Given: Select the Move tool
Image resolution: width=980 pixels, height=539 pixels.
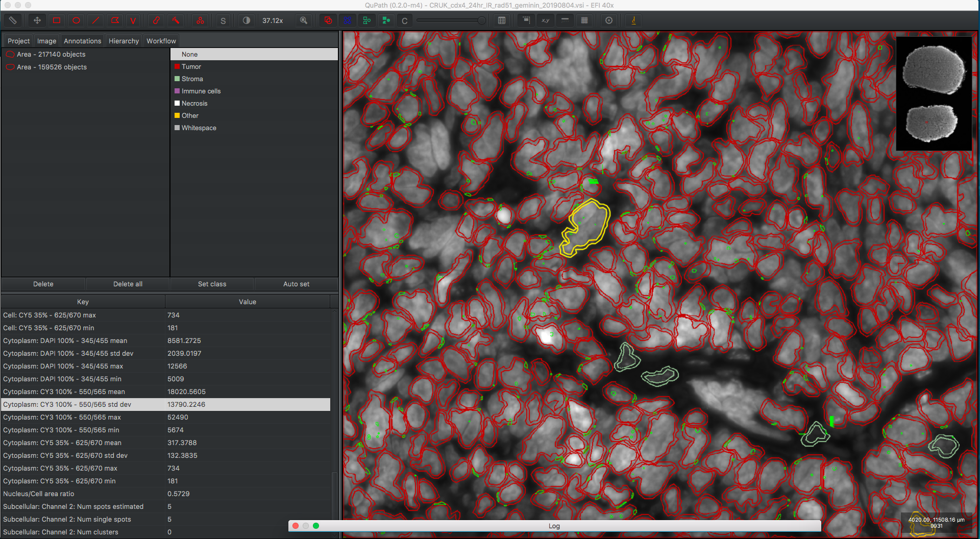Looking at the screenshot, I should 36,20.
